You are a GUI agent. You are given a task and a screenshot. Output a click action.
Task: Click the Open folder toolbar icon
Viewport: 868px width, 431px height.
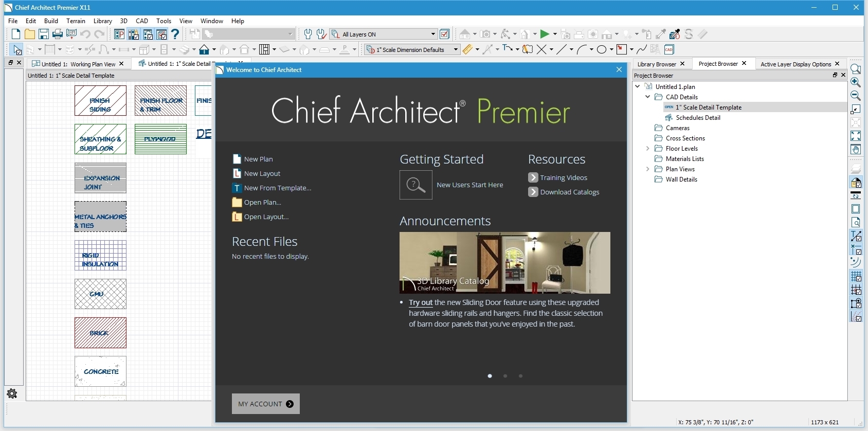30,34
